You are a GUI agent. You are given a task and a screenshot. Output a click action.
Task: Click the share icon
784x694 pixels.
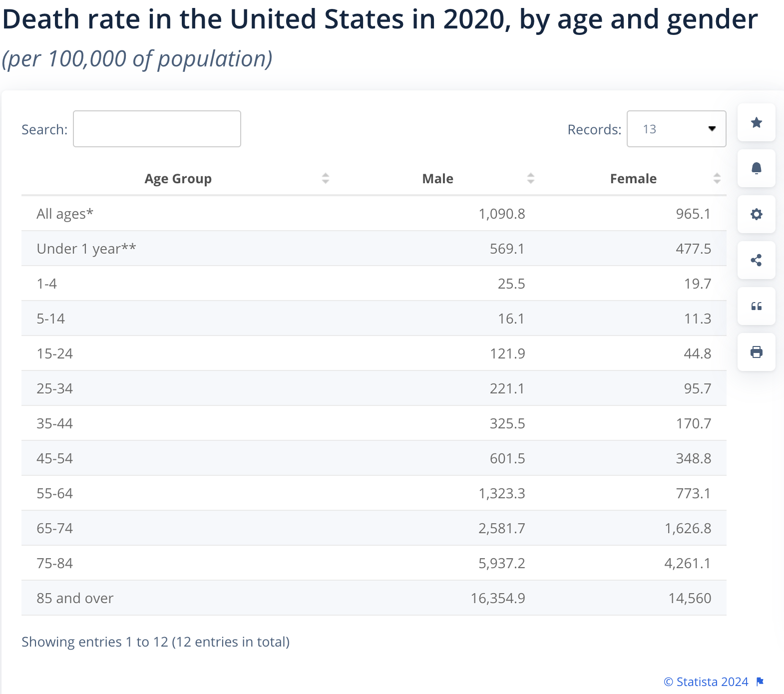756,261
